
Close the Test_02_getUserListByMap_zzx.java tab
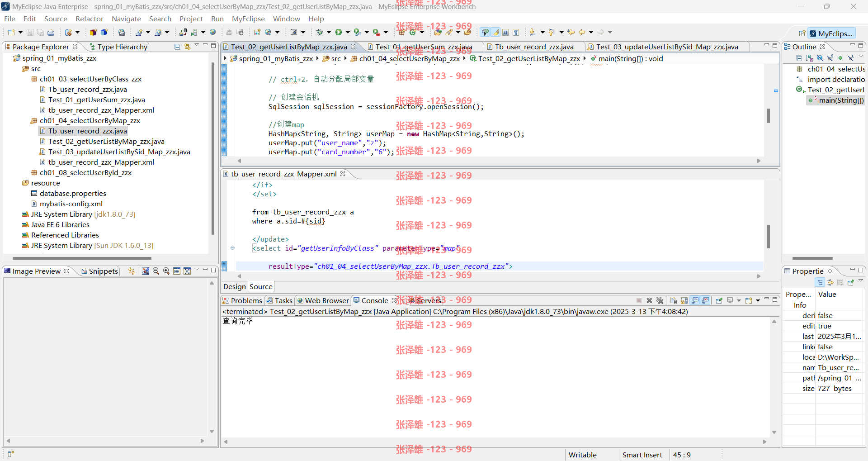coord(353,47)
